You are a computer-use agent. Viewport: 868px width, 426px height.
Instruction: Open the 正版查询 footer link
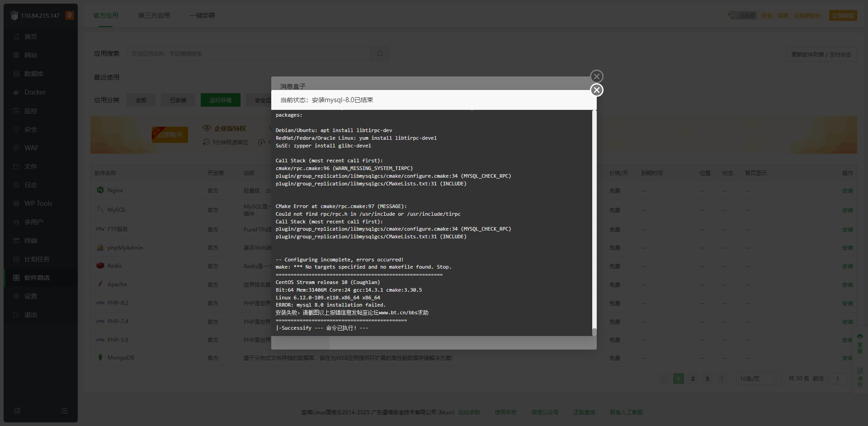point(584,412)
